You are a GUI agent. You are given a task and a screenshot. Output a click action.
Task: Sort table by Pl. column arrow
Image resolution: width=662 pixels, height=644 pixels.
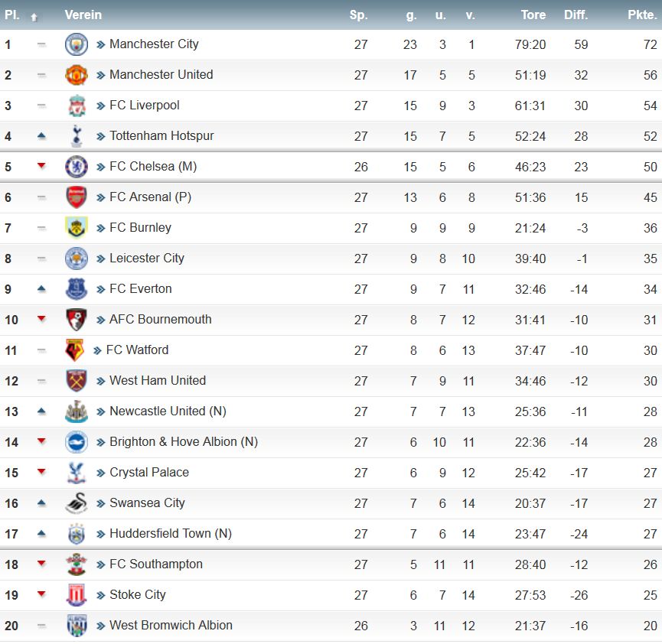(34, 17)
